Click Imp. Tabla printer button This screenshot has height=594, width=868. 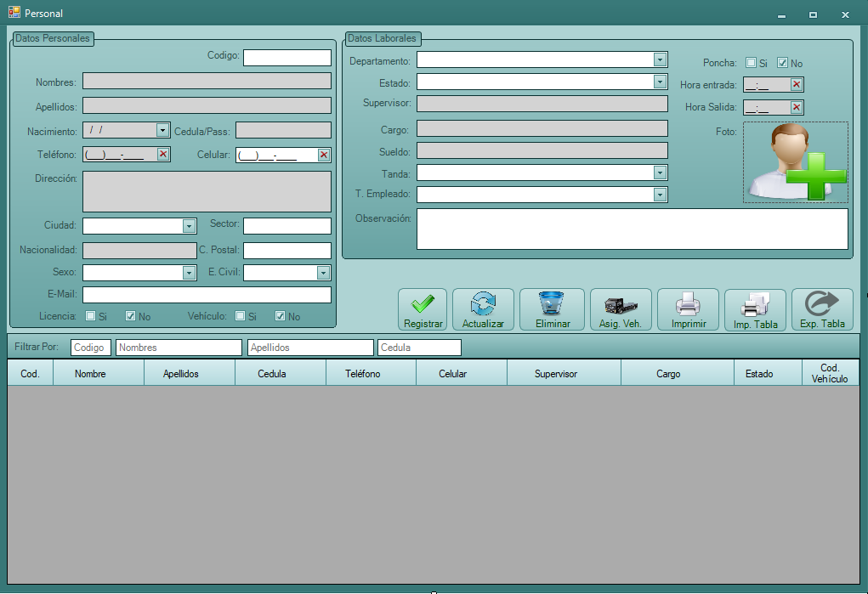[x=755, y=310]
